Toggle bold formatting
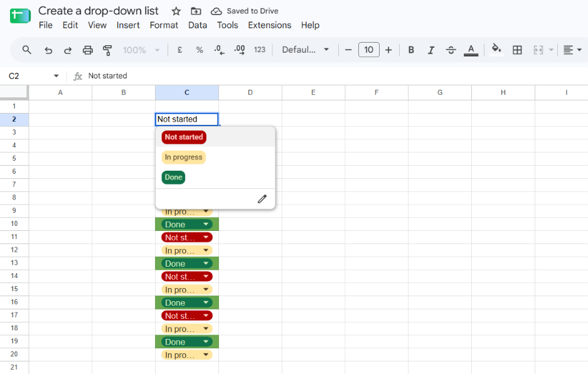This screenshot has height=374, width=588. click(411, 50)
